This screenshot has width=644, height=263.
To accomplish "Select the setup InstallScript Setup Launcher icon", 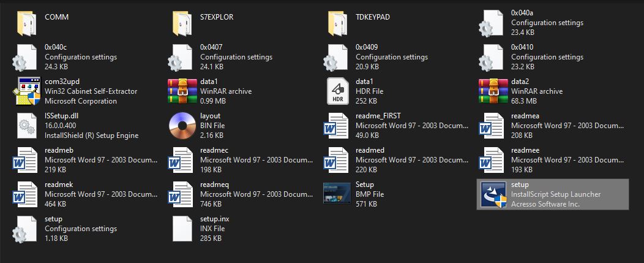I will point(492,194).
